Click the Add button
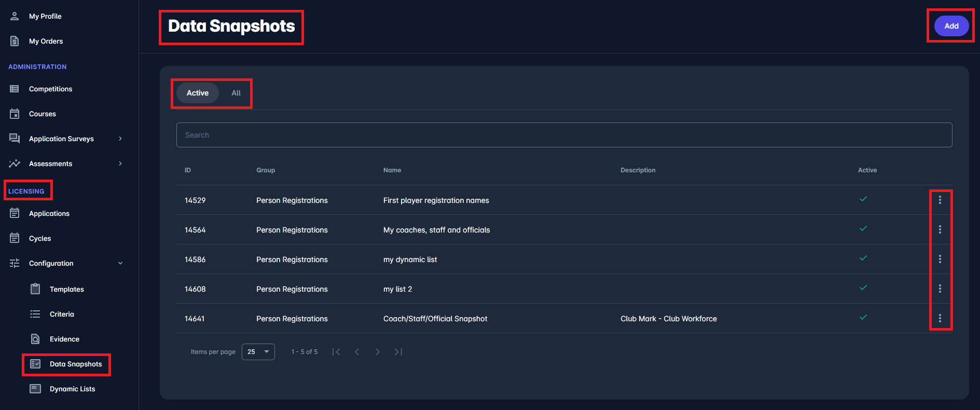The height and width of the screenshot is (410, 980). [x=951, y=26]
